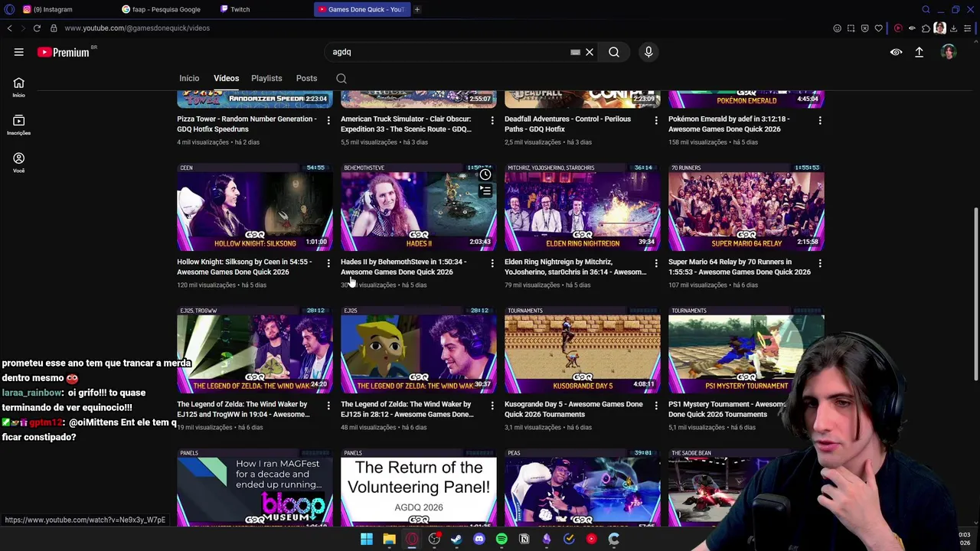Open the Hades II by BehemothSteve title link

[403, 267]
